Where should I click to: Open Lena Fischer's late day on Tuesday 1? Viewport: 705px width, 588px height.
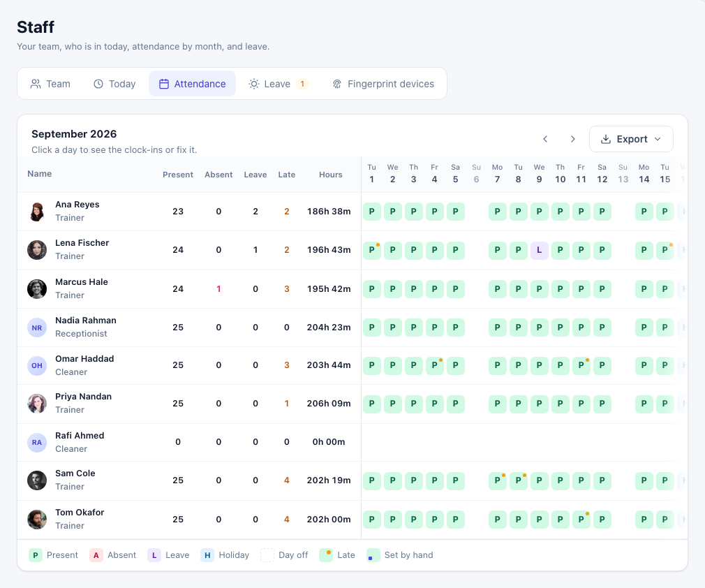click(x=372, y=250)
